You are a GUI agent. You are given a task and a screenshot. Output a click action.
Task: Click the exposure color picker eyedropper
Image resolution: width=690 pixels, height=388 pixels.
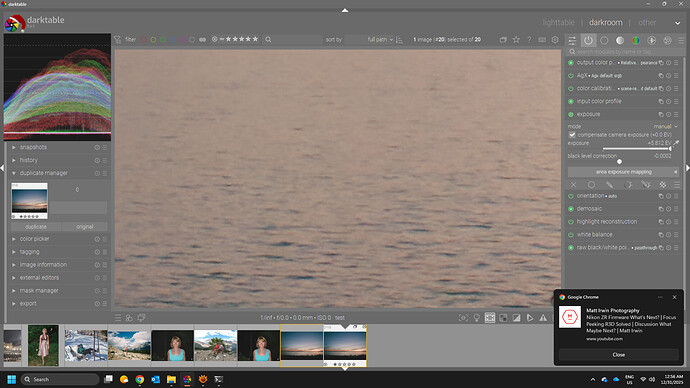pos(676,143)
